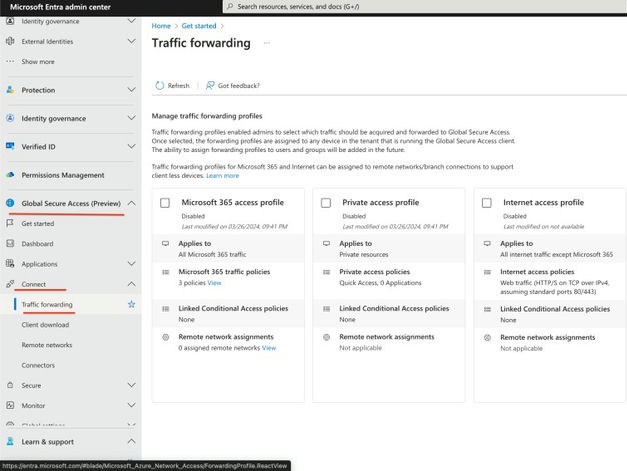Click the search resources input field

(400, 6)
